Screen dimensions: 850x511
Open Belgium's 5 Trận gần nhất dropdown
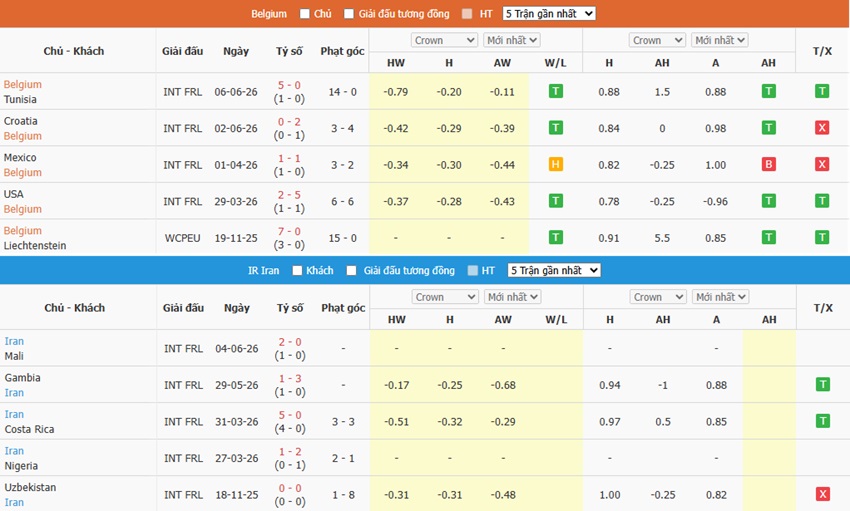pos(549,14)
